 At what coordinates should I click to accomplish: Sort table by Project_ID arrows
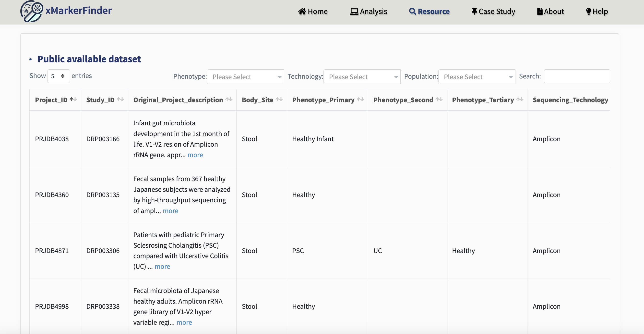click(73, 100)
